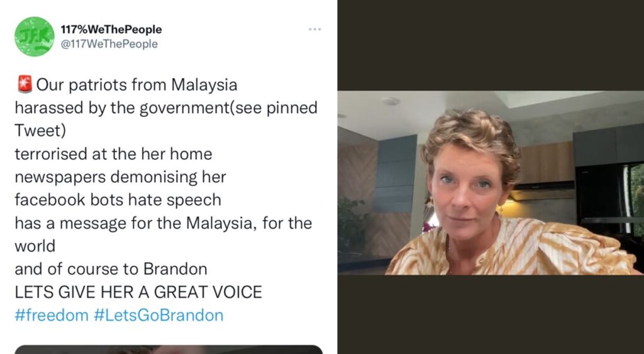Click the line 'and of course to Brandon'
Viewport: 644px width, 354px height.
[111, 269]
